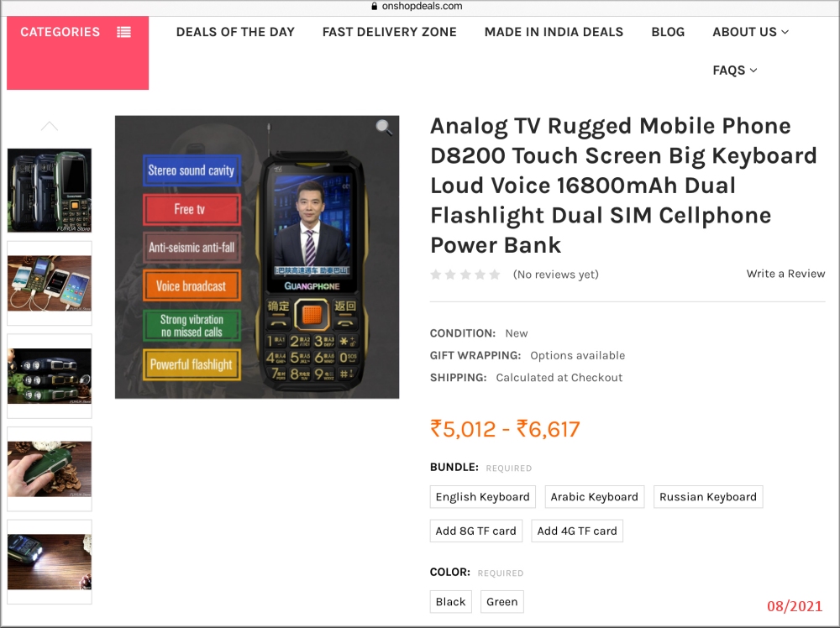Click the thumbnail carousel up arrow
Viewport: 840px width, 628px height.
pyautogui.click(x=50, y=126)
